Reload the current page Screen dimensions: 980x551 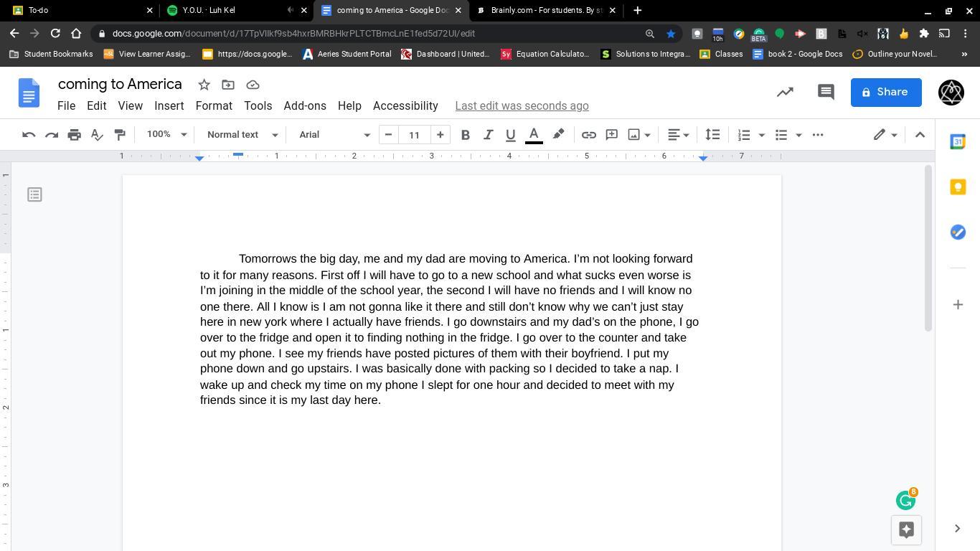pyautogui.click(x=55, y=33)
